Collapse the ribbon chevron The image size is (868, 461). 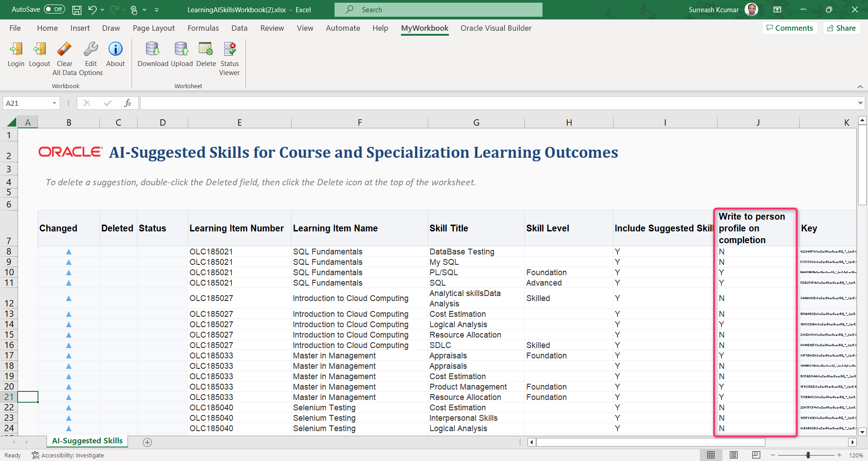click(860, 86)
